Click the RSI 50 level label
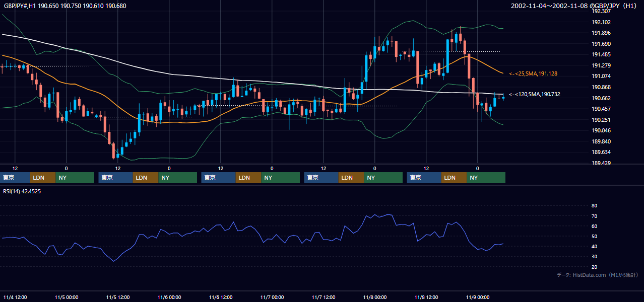 [594, 236]
